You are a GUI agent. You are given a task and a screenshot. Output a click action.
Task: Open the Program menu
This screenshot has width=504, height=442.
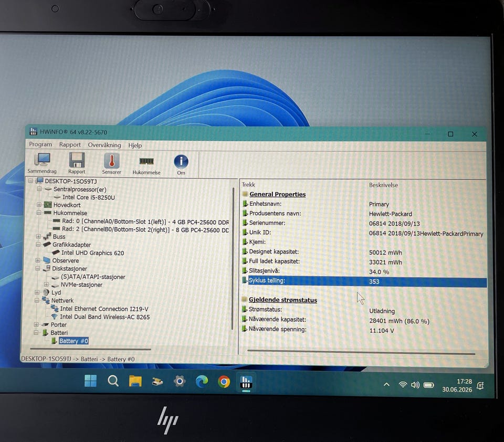pos(40,144)
